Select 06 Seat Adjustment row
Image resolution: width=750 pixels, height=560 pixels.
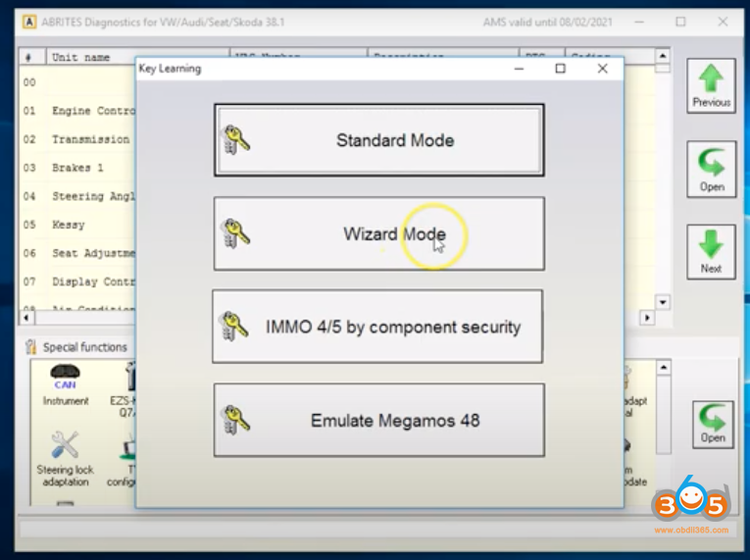click(x=79, y=253)
